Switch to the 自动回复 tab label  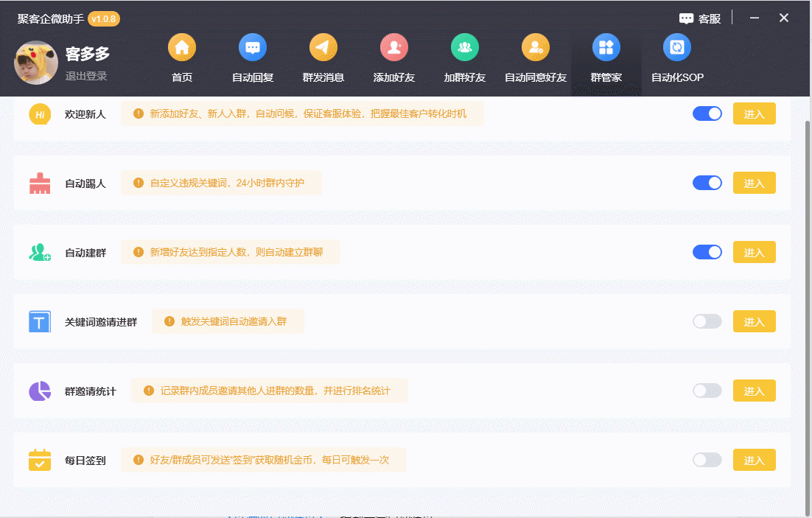pos(253,77)
